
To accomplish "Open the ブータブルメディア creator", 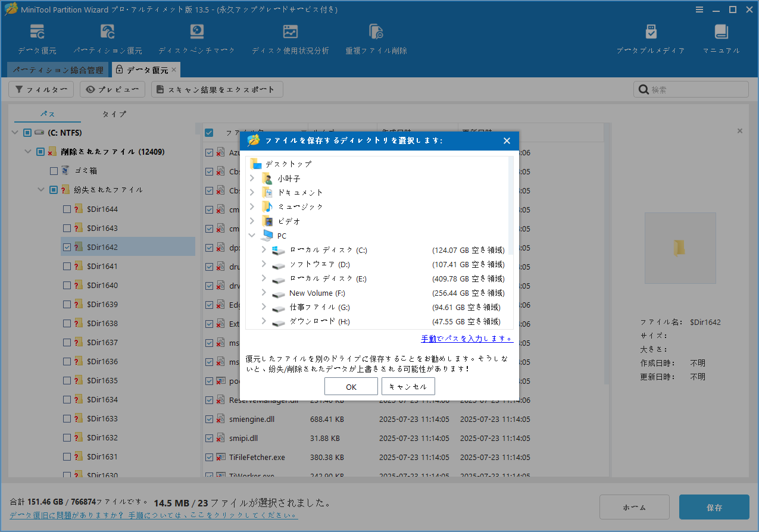I will pos(651,37).
